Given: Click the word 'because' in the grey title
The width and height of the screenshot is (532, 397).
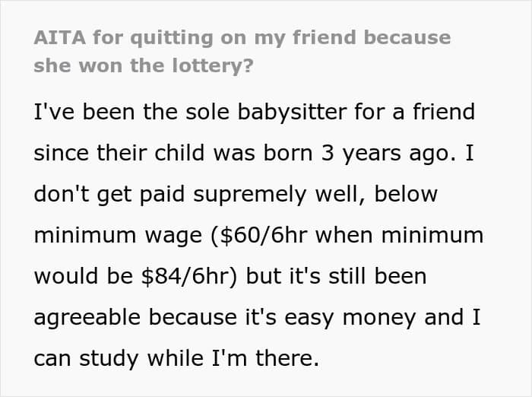Looking at the screenshot, I should pos(407,37).
